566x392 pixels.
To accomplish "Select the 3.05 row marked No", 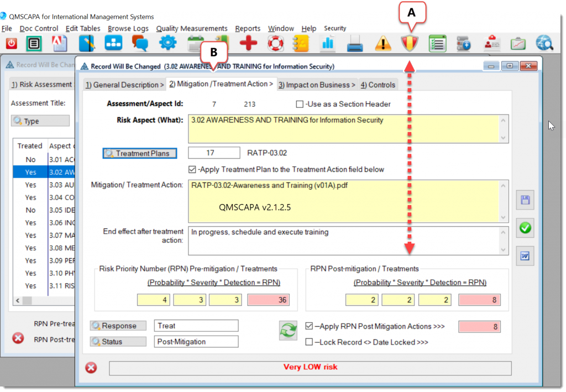I will click(44, 210).
